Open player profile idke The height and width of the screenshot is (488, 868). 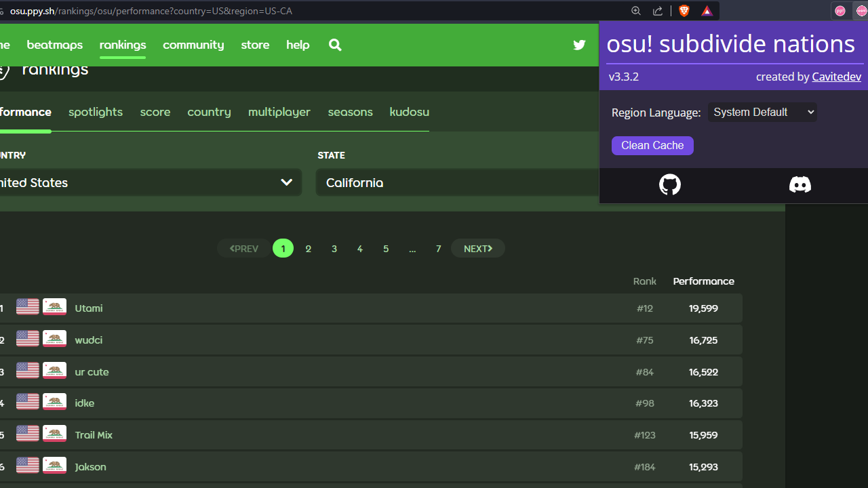click(85, 403)
